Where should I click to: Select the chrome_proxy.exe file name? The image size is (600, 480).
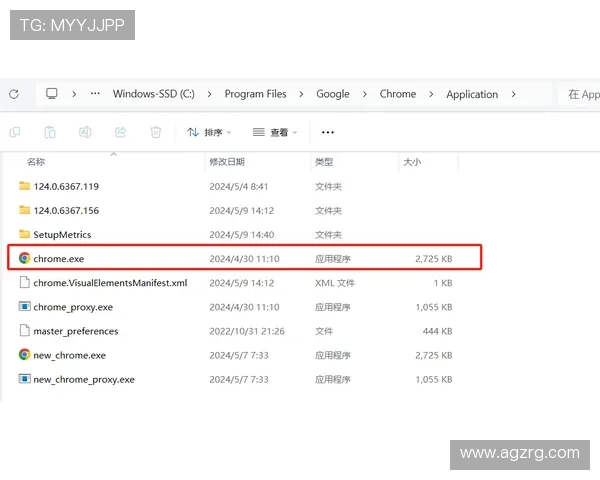(x=73, y=307)
